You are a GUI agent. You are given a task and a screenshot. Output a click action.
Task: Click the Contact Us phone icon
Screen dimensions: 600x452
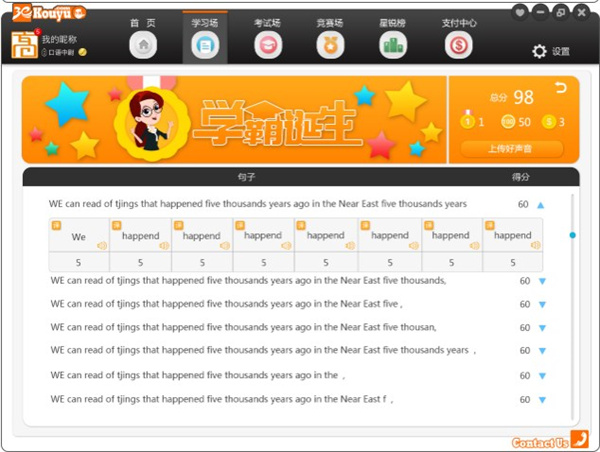coord(580,439)
